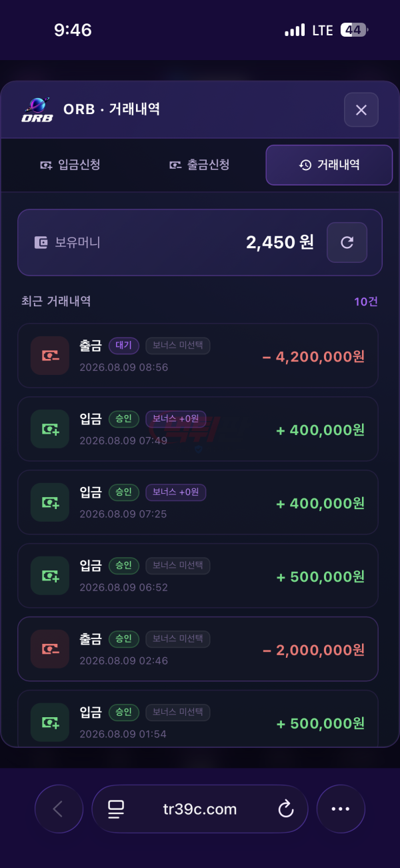The height and width of the screenshot is (868, 400).
Task: Click the deposit icon dated 07:49
Action: 50,429
